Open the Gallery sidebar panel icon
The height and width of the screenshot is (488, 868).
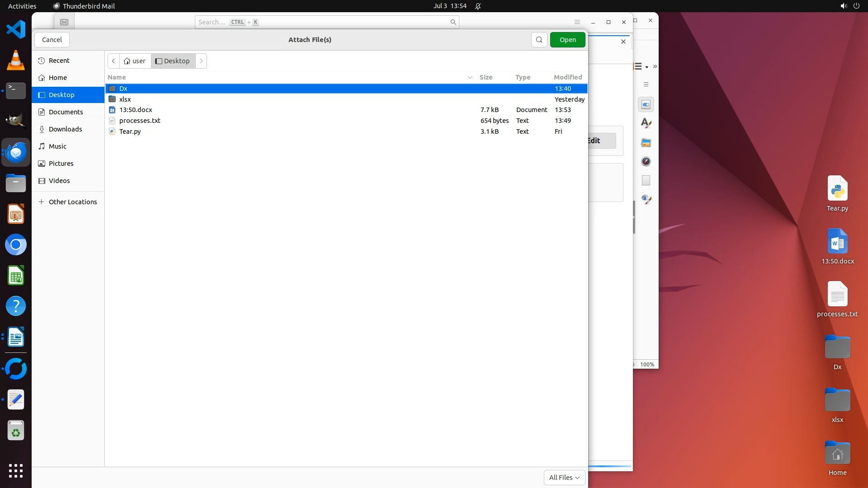[x=646, y=143]
